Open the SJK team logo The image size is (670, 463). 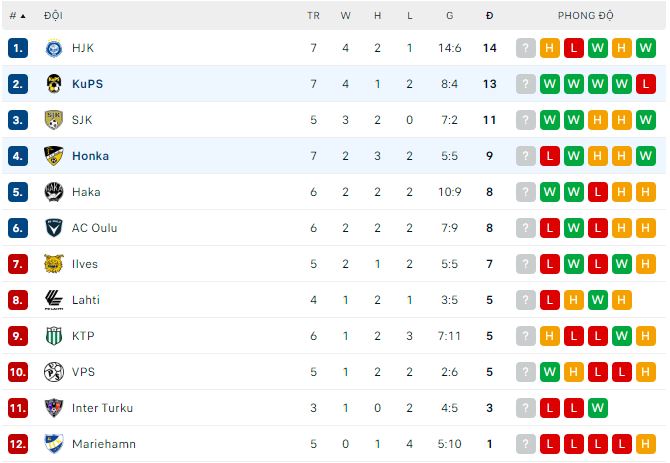[x=54, y=120]
